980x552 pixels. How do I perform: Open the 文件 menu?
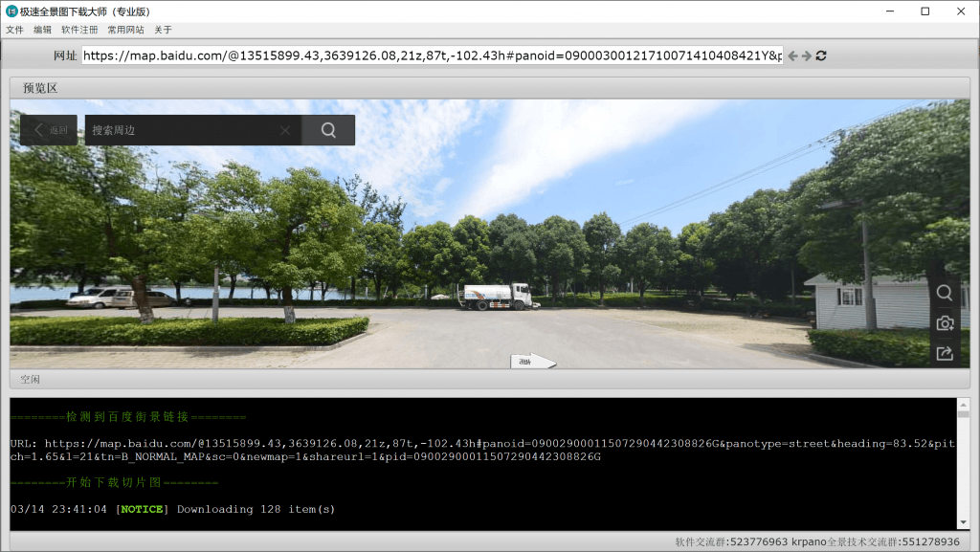click(15, 30)
